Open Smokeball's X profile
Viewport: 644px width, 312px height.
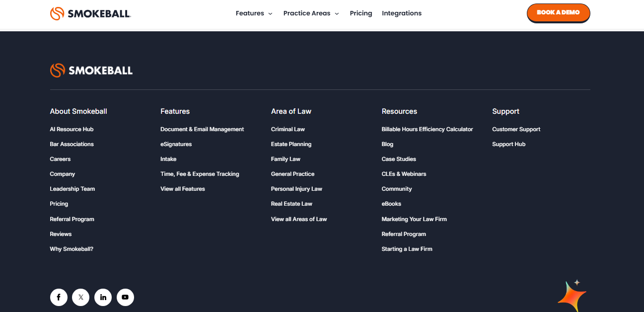pos(80,297)
